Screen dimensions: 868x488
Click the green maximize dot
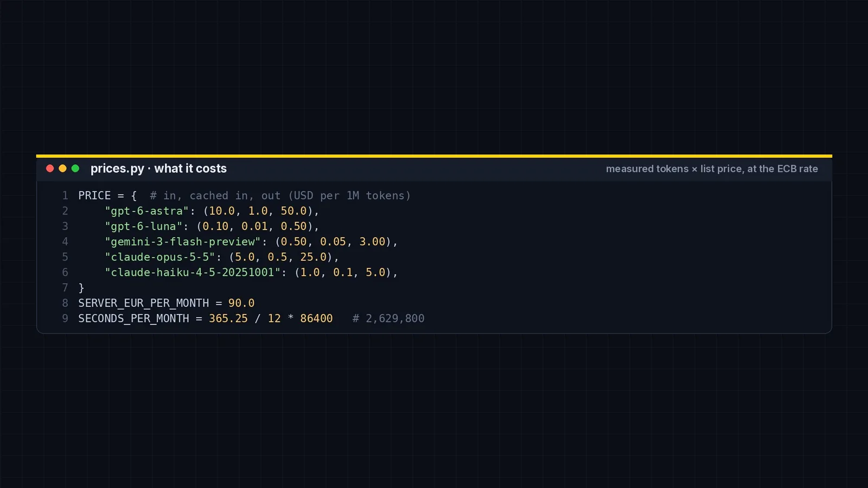[x=75, y=169]
